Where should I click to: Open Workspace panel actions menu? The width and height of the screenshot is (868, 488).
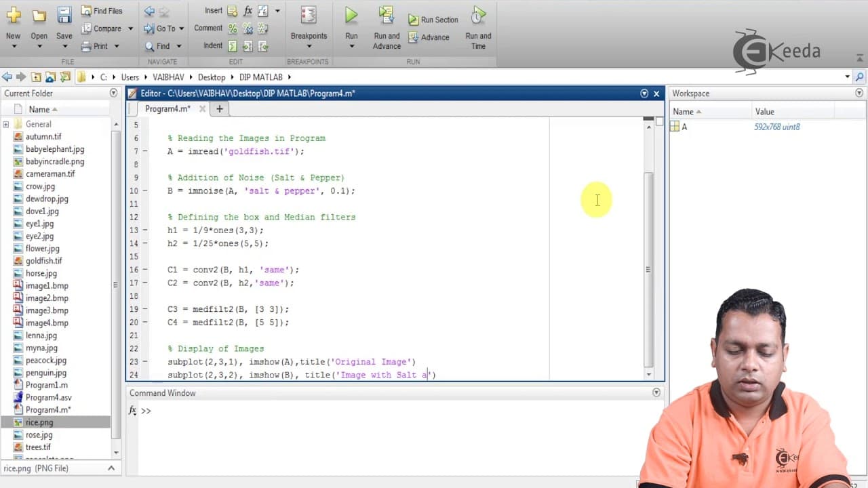point(860,94)
